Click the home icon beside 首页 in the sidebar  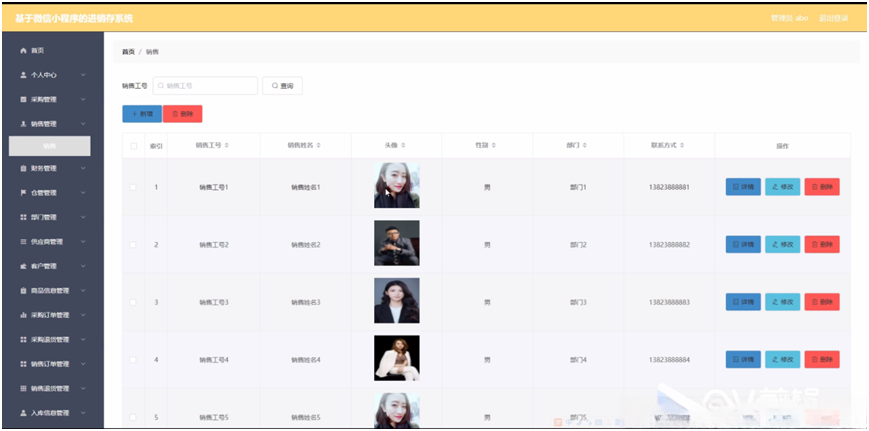[23, 50]
